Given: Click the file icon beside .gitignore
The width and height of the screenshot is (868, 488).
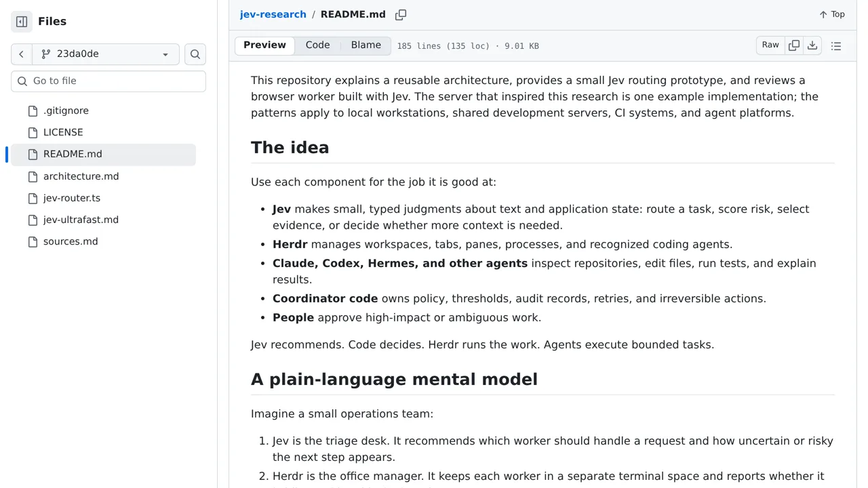Looking at the screenshot, I should tap(33, 110).
